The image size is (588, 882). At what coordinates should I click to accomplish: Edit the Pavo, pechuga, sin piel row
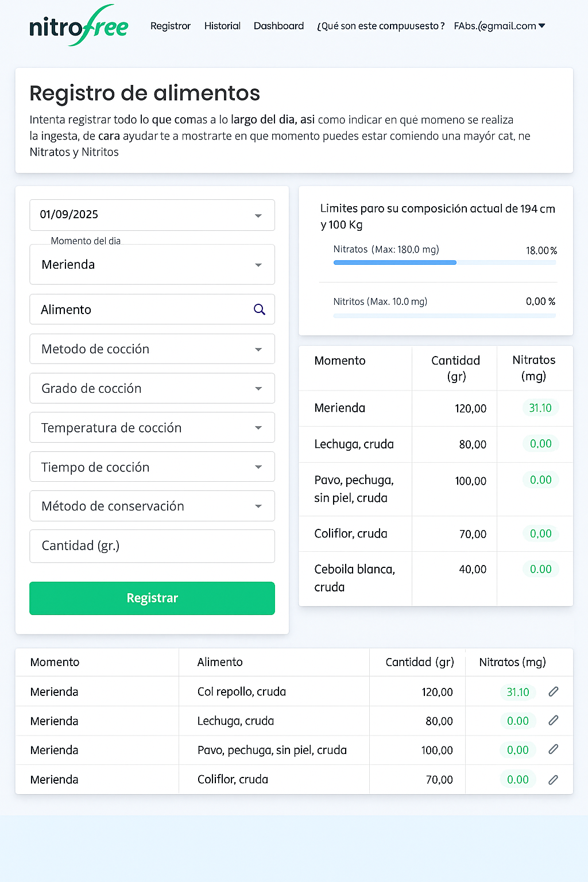[x=553, y=749]
